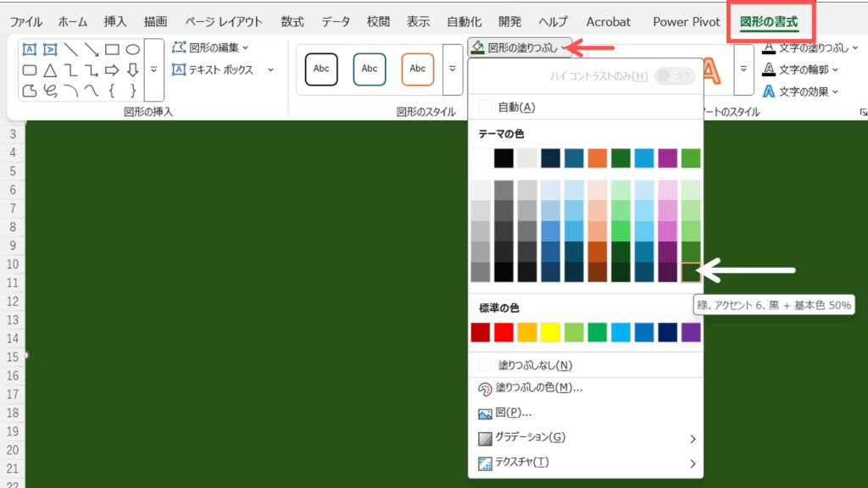Pick yellow from the standard colors row
Image resolution: width=868 pixels, height=488 pixels.
pyautogui.click(x=550, y=332)
